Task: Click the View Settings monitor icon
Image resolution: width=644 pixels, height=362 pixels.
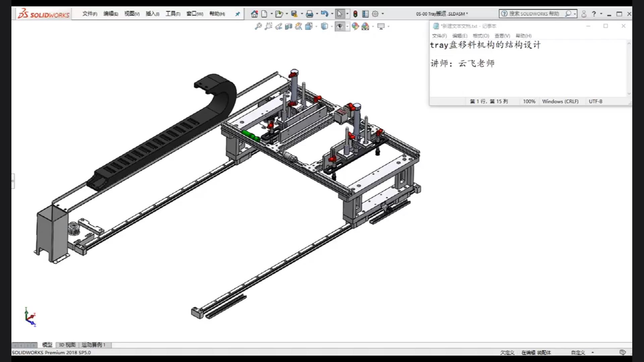Action: point(381,26)
